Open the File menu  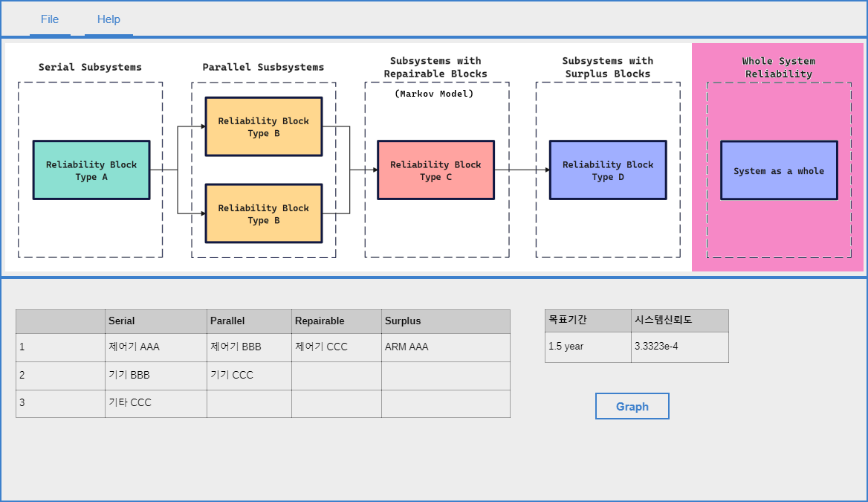[x=50, y=19]
